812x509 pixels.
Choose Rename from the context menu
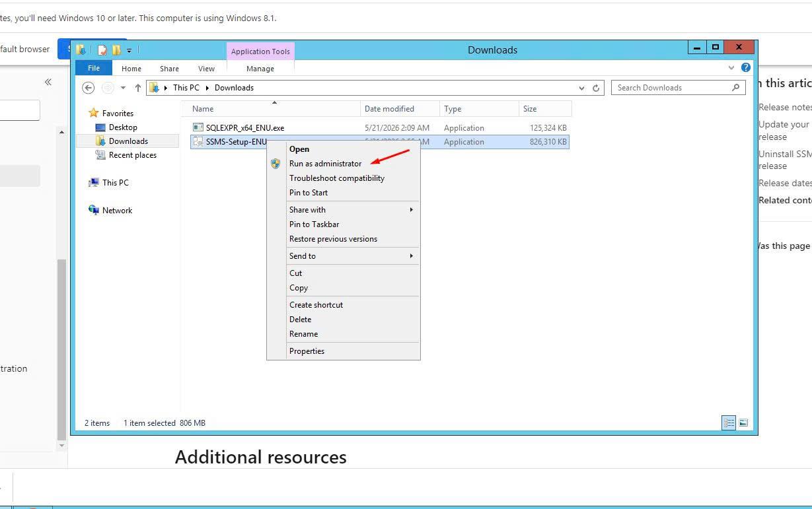[x=303, y=334]
